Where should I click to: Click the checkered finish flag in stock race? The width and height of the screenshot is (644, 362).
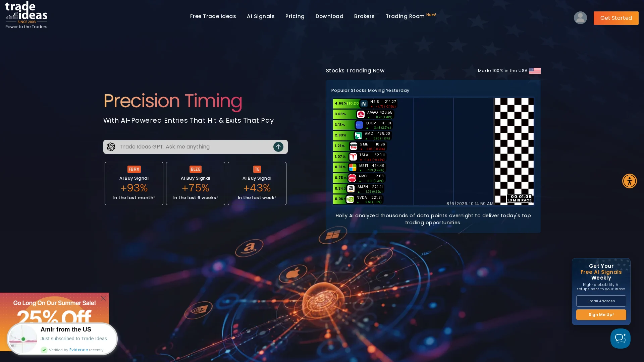click(x=514, y=151)
